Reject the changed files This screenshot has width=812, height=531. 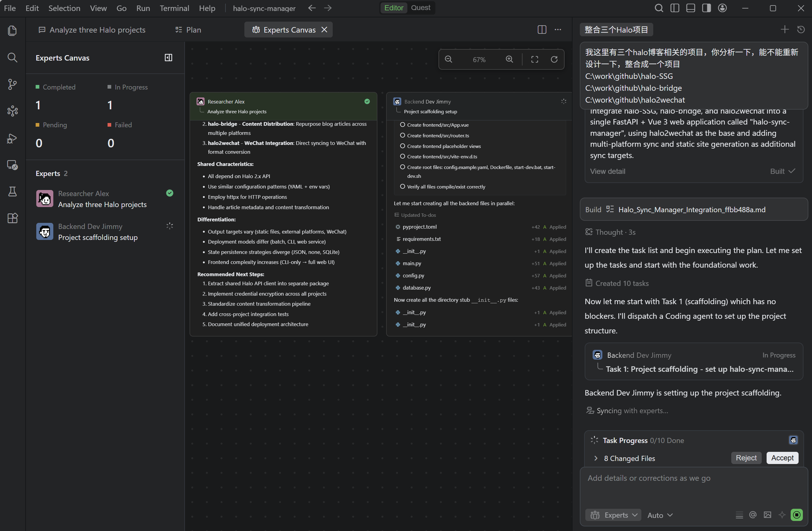pyautogui.click(x=746, y=458)
